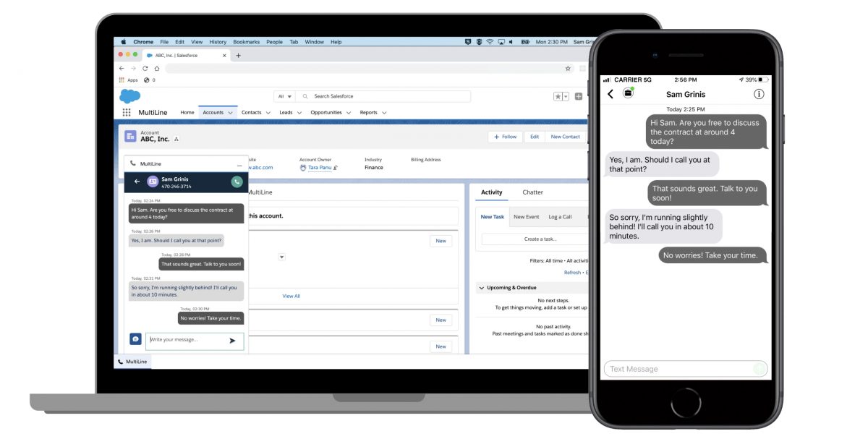Select the New Task subtab
This screenshot has width=868, height=439.
click(x=493, y=217)
